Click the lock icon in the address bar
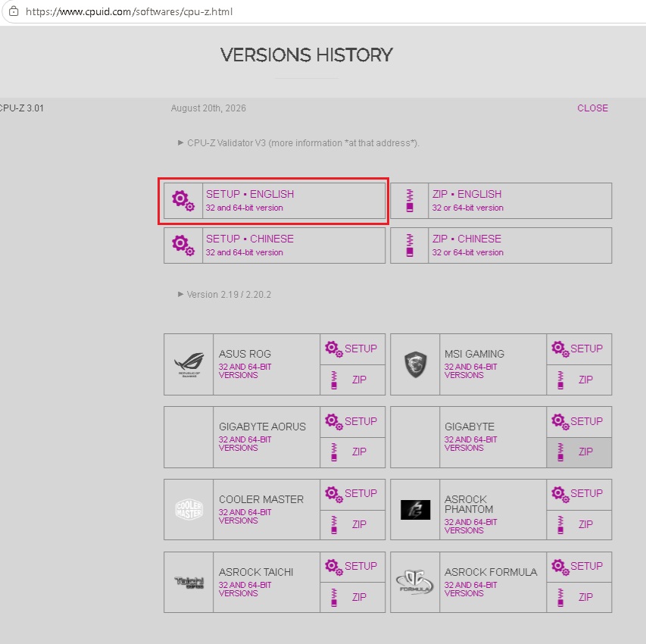This screenshot has height=644, width=646. (14, 11)
